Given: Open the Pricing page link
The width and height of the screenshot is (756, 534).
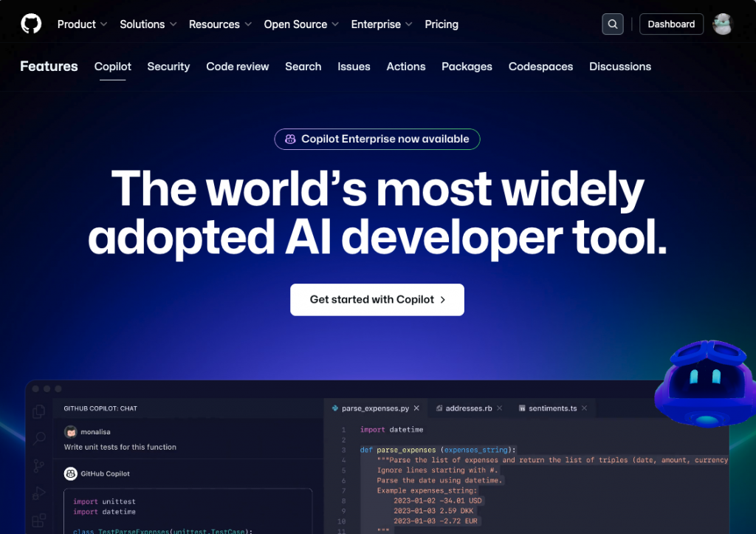Looking at the screenshot, I should click(x=441, y=24).
